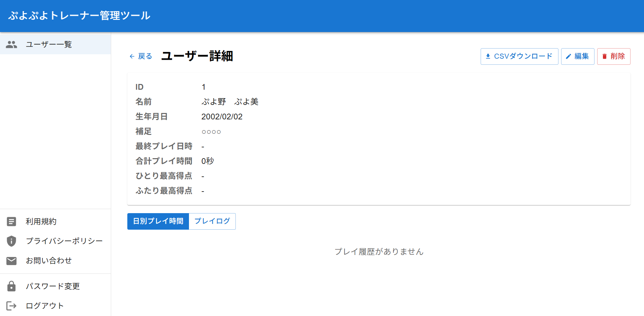This screenshot has height=316, width=644.
Task: Click the ログアウト exit icon
Action: tap(11, 306)
